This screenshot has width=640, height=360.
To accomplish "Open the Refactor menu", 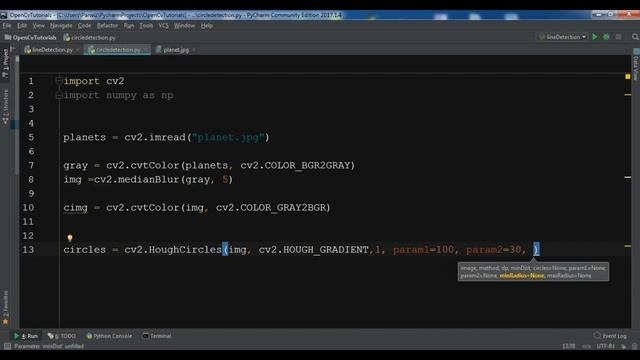I will (x=107, y=25).
